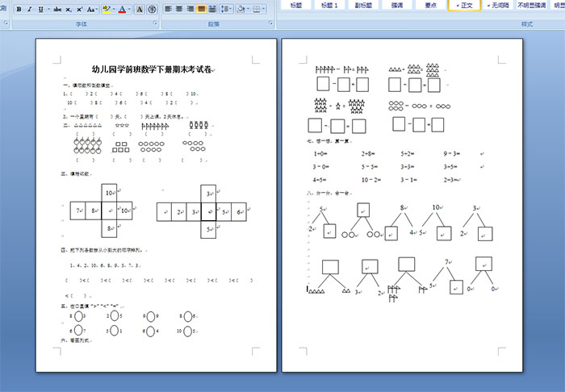Align text right
The image size is (565, 392).
click(x=190, y=9)
